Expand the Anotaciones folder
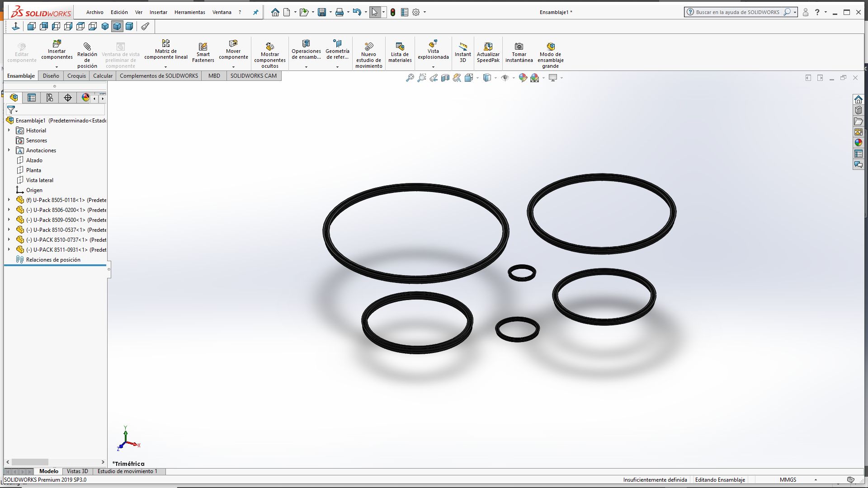 point(9,150)
